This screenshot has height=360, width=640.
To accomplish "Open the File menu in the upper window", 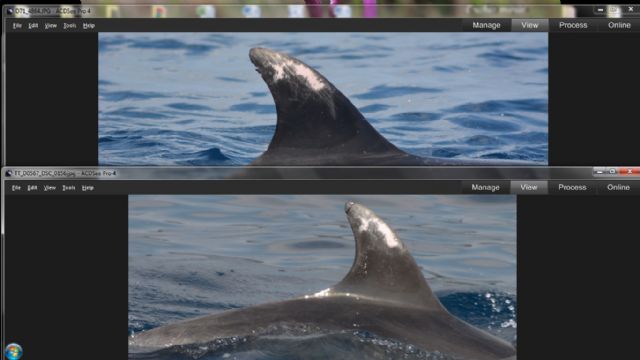I will [17, 25].
